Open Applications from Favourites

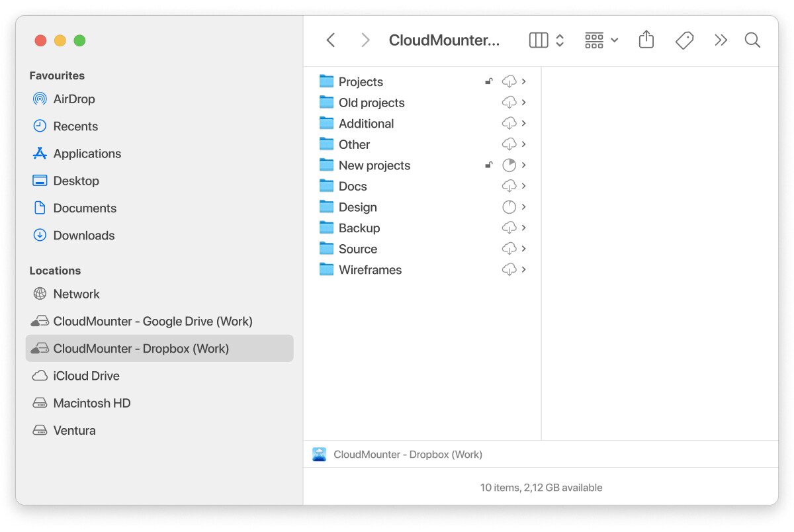[87, 154]
